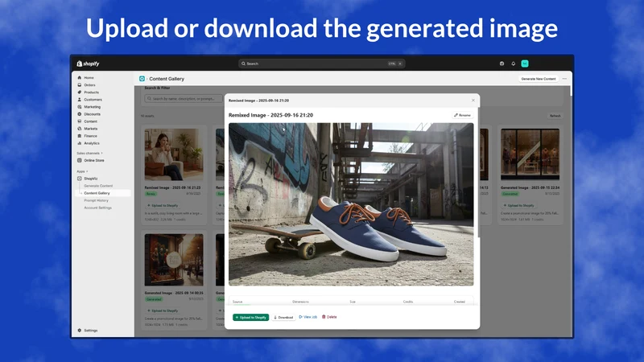Open Prompt History under ShopViz
This screenshot has height=362, width=644.
pyautogui.click(x=96, y=200)
